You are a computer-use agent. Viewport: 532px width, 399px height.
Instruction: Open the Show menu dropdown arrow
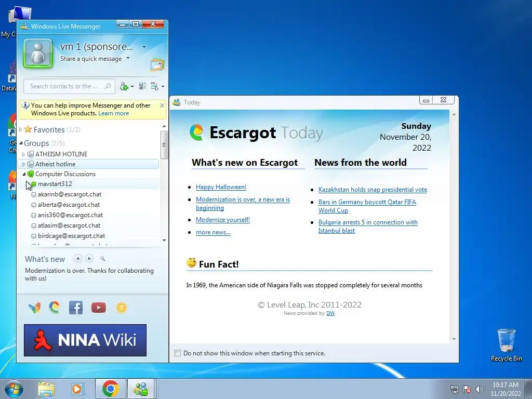[x=163, y=87]
